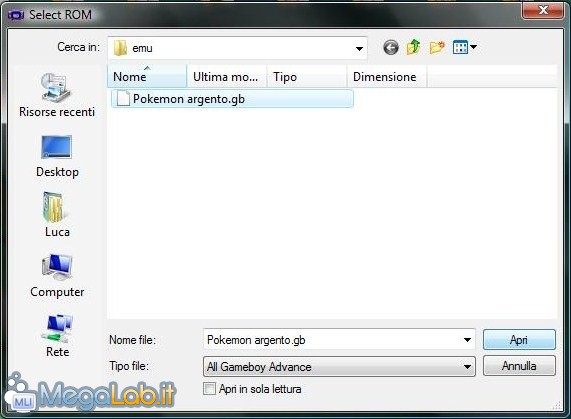Expand the Nome file history dropdown

pyautogui.click(x=467, y=340)
